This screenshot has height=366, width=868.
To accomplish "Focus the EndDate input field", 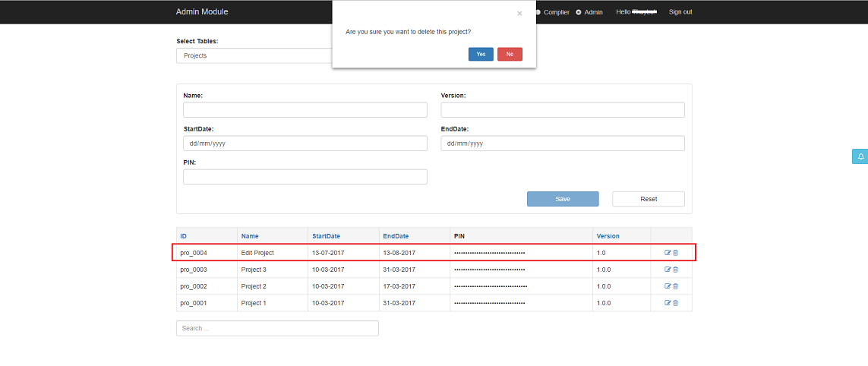I will tap(563, 144).
